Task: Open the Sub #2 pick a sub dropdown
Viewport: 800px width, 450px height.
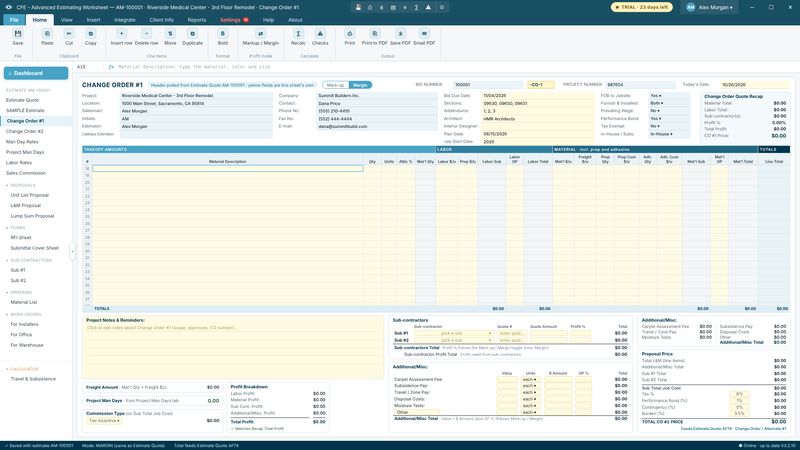Action: (x=454, y=340)
